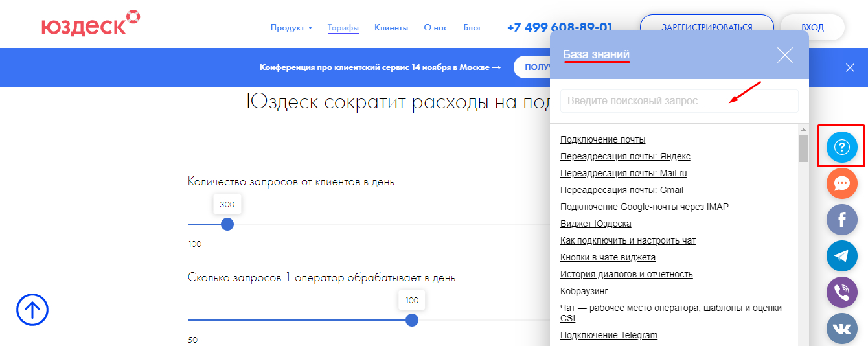Click the slider value tooltip 300

(227, 204)
